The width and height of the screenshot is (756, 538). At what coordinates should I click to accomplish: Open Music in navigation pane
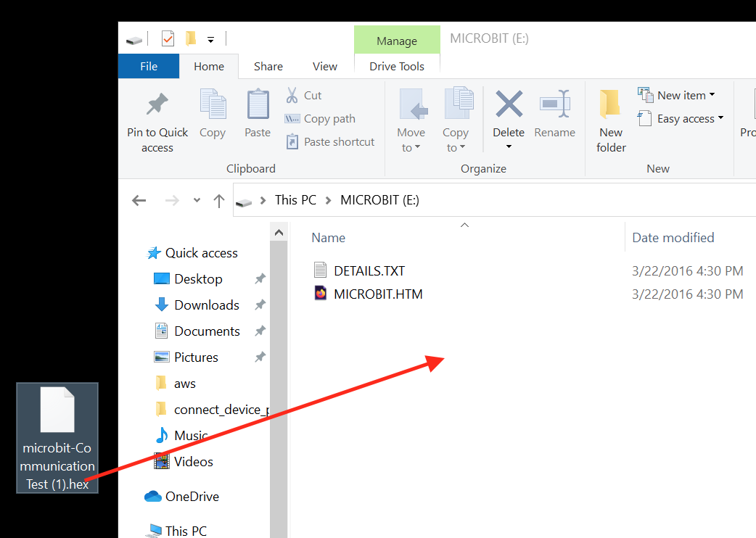coord(191,436)
